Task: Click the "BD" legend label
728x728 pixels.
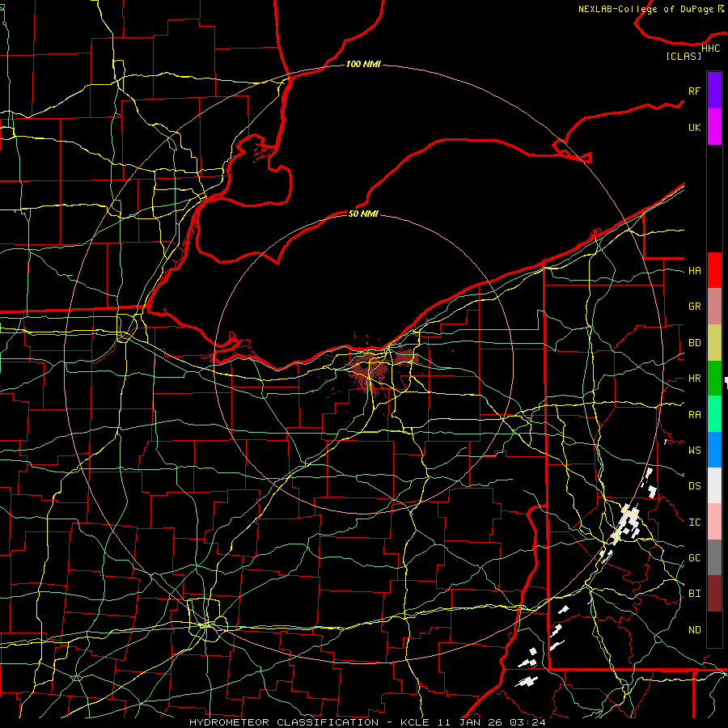Action: [x=695, y=343]
